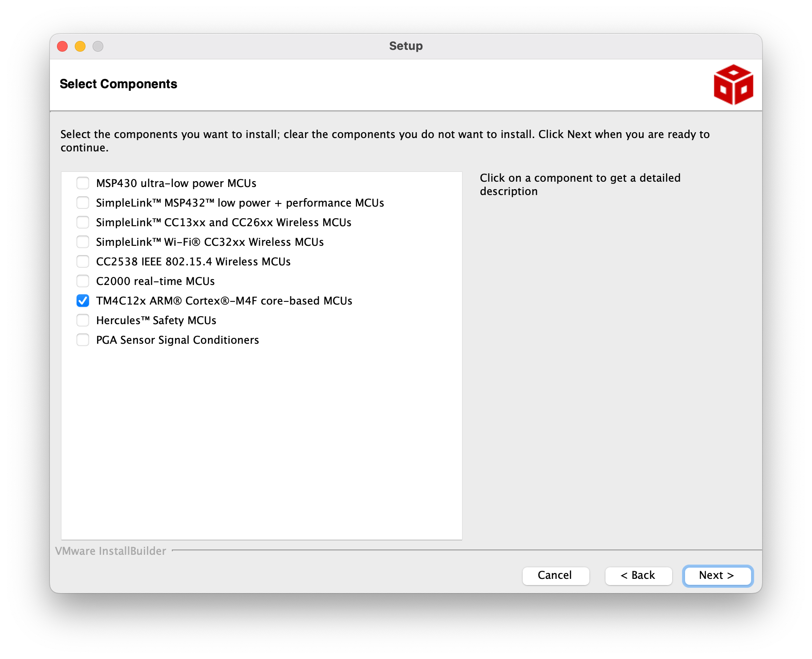This screenshot has width=812, height=659.
Task: Check the C2000 real-time MCUs component
Action: 83,281
